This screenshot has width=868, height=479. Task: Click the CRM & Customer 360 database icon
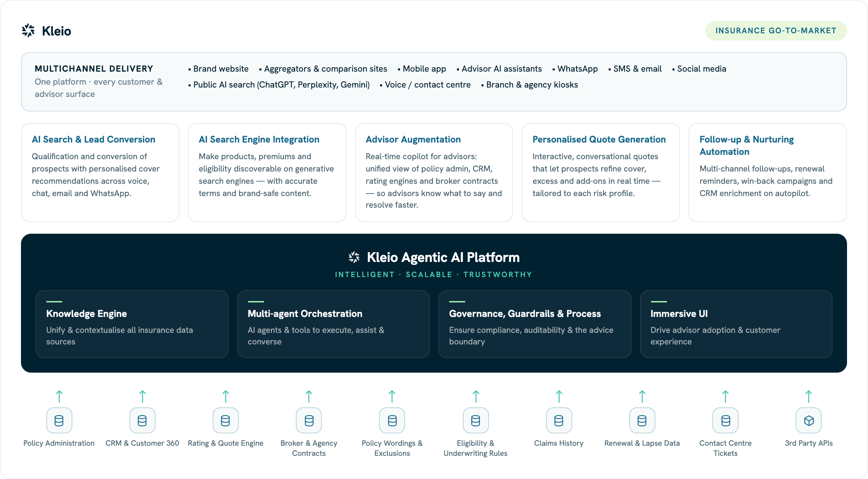tap(142, 420)
